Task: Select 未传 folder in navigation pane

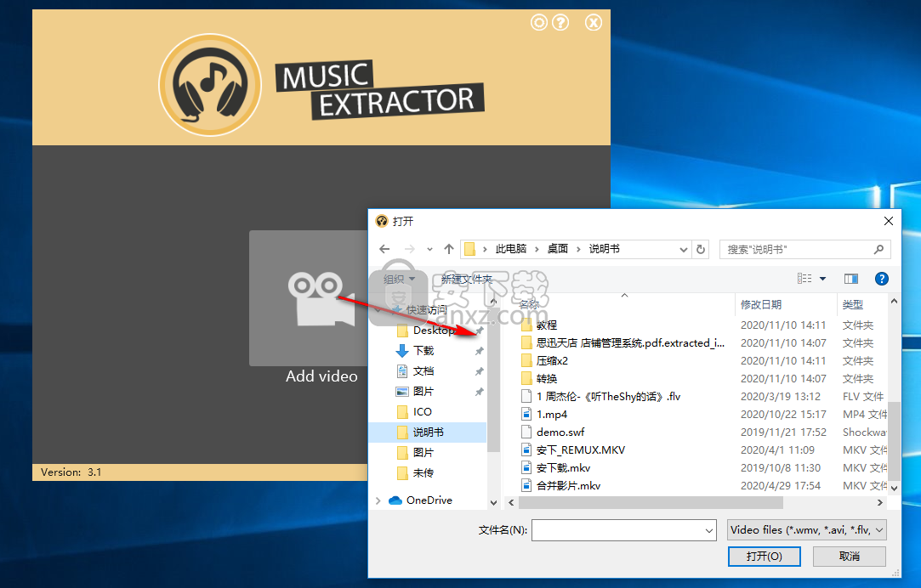Action: [424, 473]
